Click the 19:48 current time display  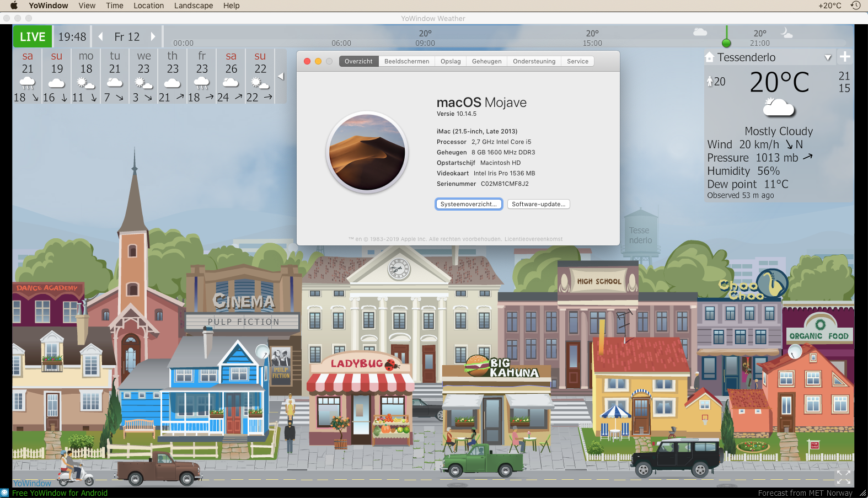click(x=72, y=37)
